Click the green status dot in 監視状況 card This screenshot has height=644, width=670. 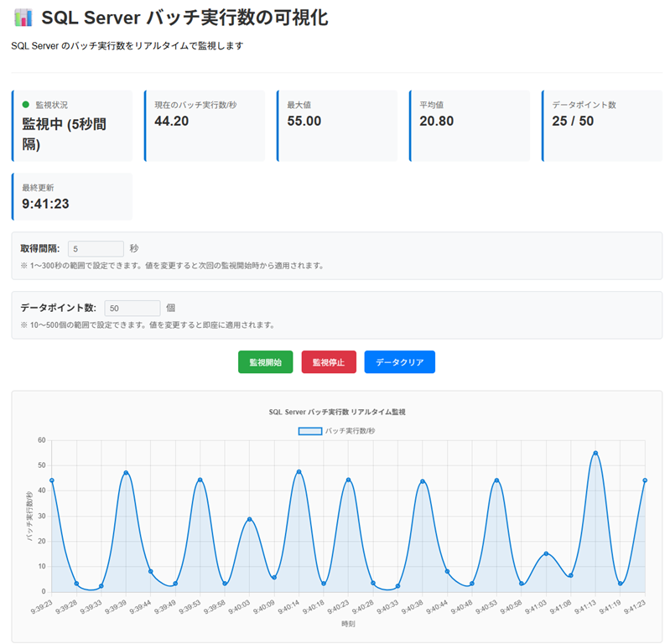(x=26, y=105)
